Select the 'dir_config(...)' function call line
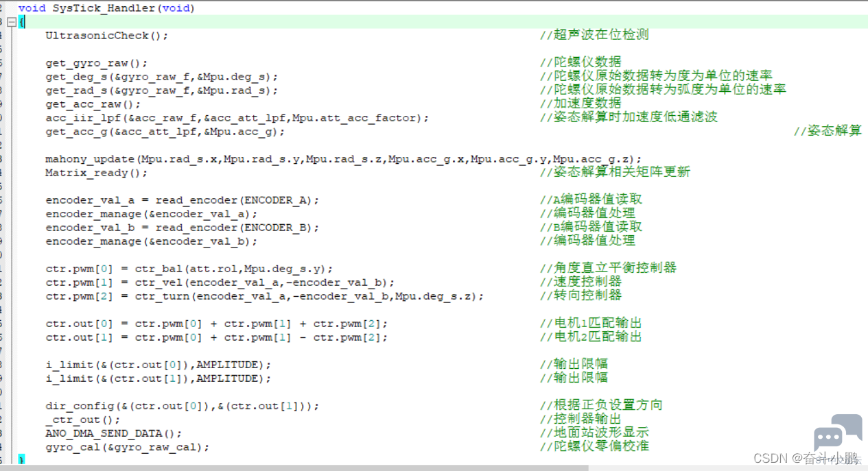868x471 pixels. (182, 405)
